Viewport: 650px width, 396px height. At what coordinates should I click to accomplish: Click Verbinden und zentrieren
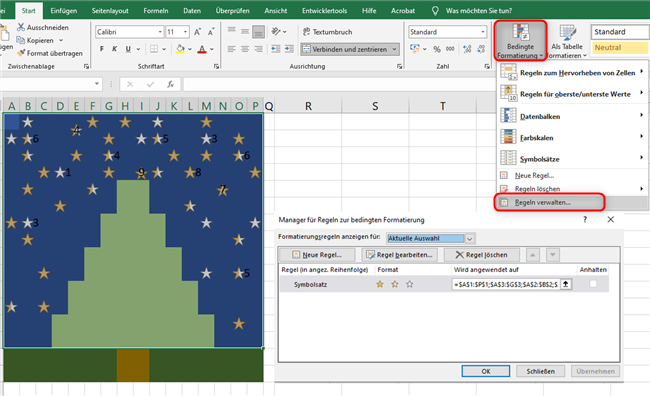click(345, 49)
